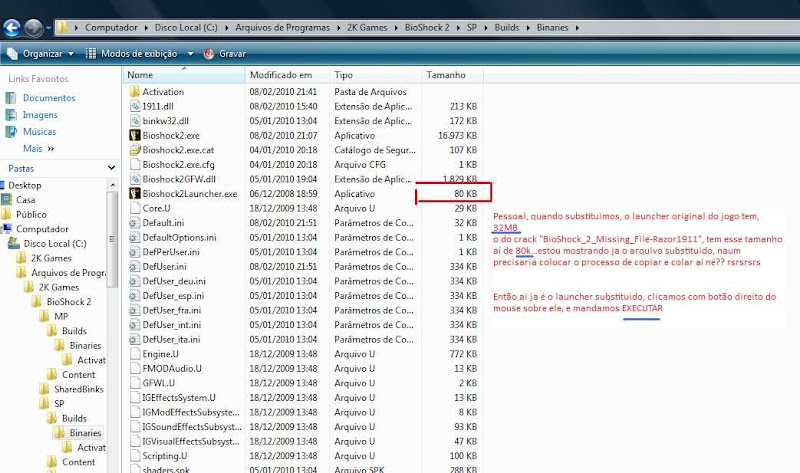Select the DefPerUser.ini file icon
The image size is (800, 473).
click(x=135, y=252)
